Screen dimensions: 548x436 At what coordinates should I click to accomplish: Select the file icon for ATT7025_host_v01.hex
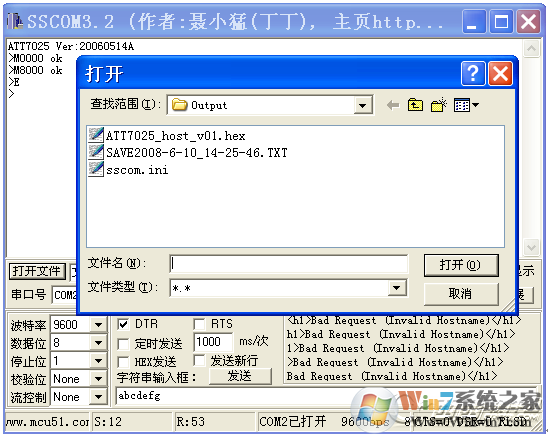pos(96,135)
